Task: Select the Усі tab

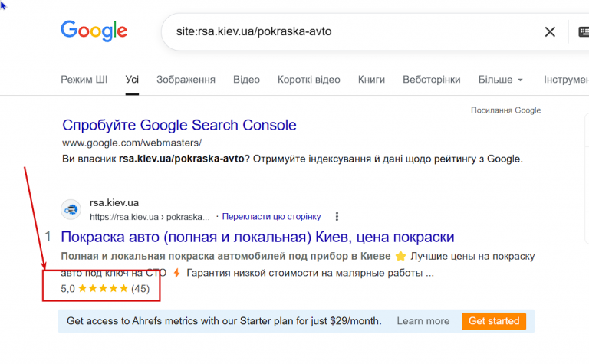Action: pyautogui.click(x=132, y=80)
